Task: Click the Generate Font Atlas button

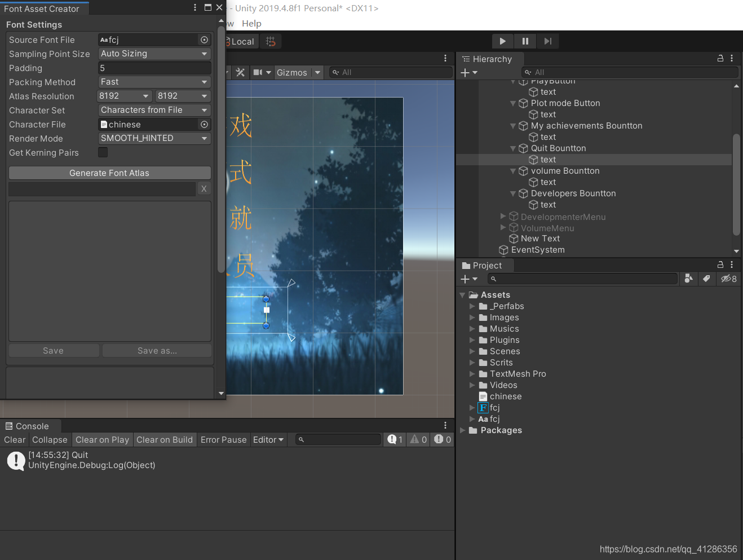Action: point(109,173)
